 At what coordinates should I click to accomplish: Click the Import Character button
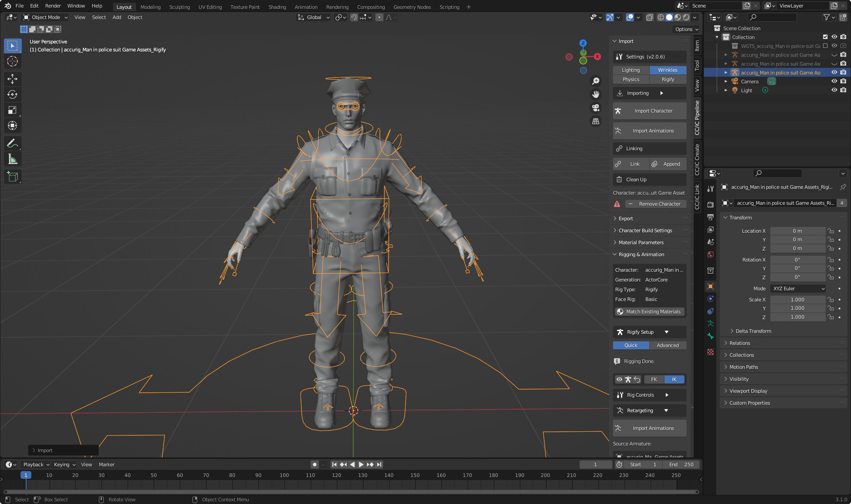point(649,111)
